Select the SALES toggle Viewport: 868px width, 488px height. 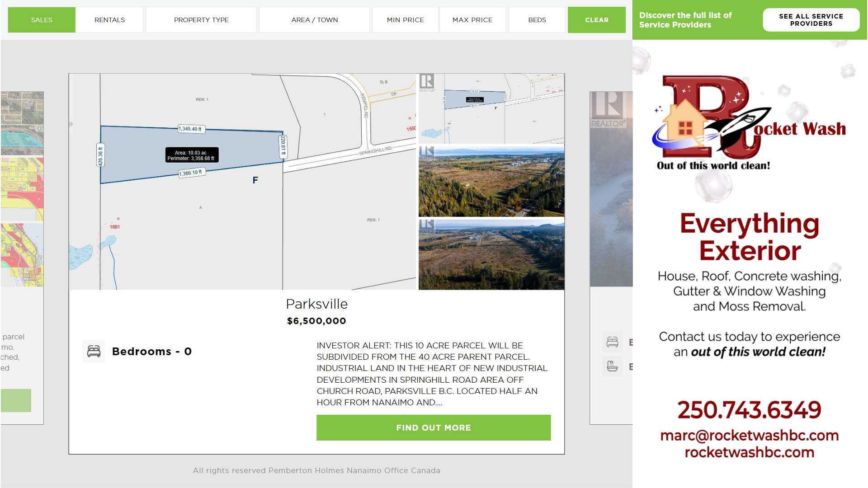42,20
